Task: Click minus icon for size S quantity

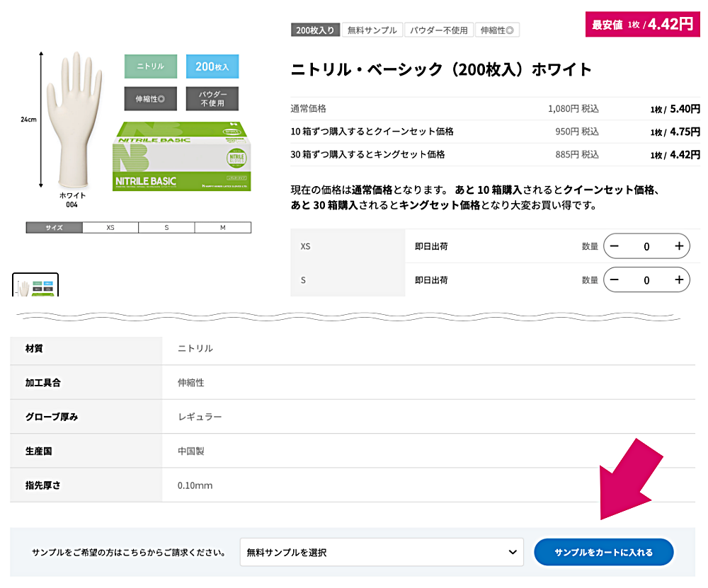Action: 615,280
